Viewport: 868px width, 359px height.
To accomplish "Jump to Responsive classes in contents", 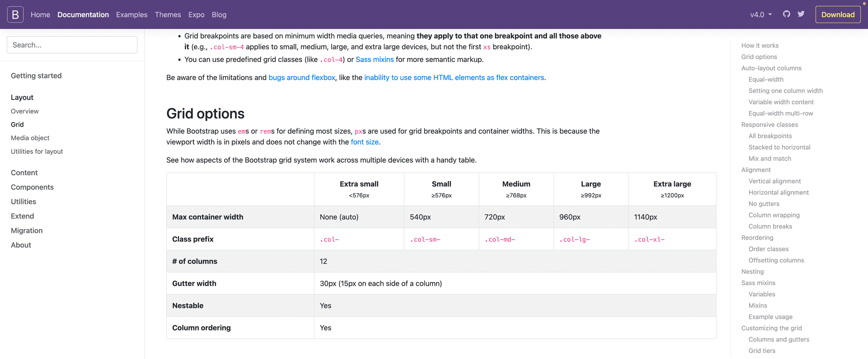I will 769,125.
